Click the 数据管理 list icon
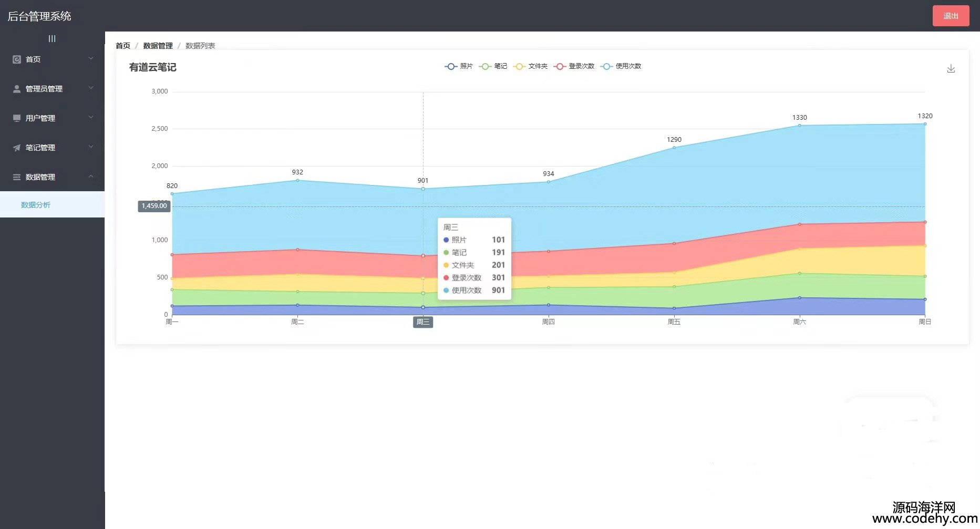 [17, 177]
